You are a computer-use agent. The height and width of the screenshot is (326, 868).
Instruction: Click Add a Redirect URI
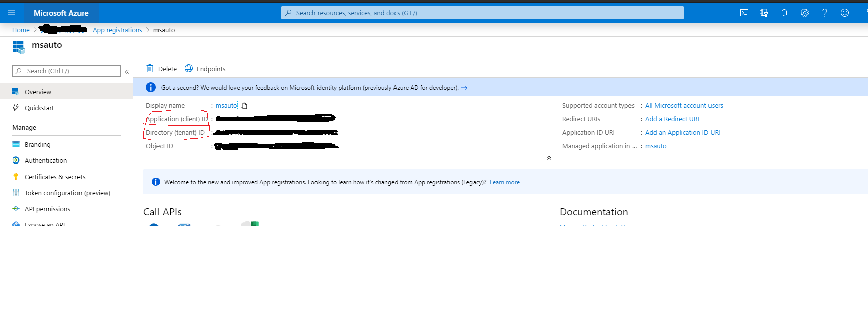pos(672,119)
